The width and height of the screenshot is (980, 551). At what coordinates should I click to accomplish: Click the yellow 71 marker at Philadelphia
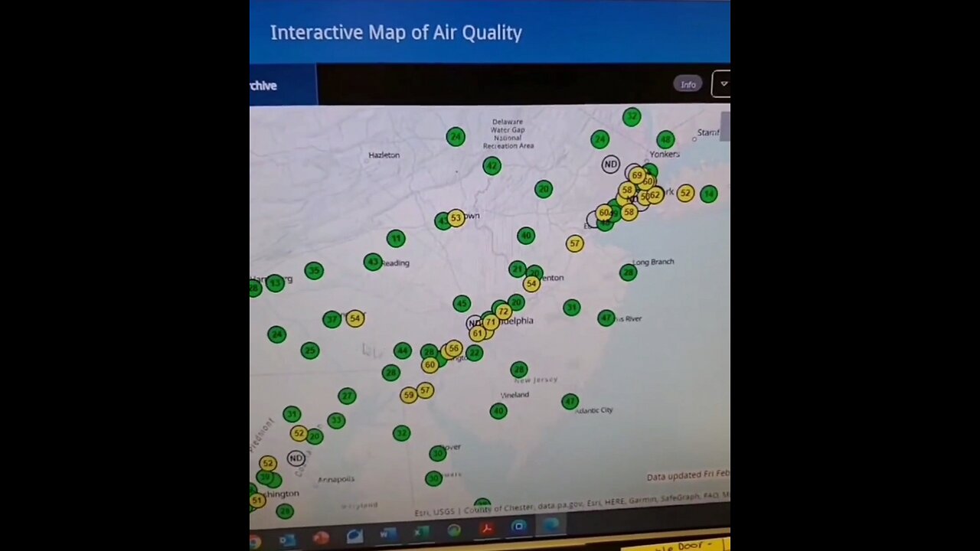tap(491, 322)
